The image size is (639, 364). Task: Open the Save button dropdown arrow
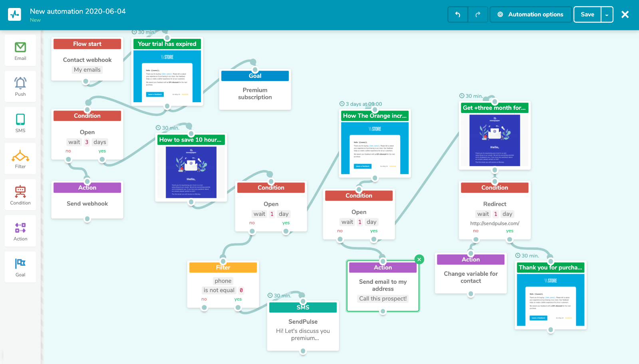[x=607, y=14]
